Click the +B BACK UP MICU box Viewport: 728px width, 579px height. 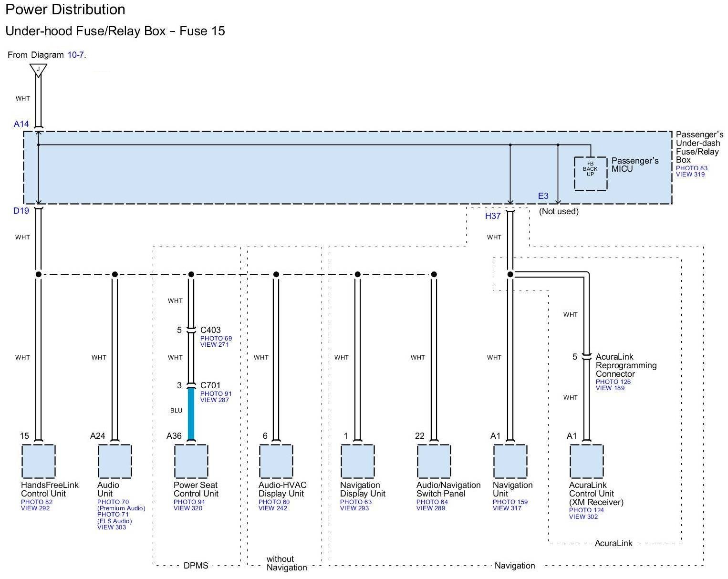pyautogui.click(x=590, y=174)
